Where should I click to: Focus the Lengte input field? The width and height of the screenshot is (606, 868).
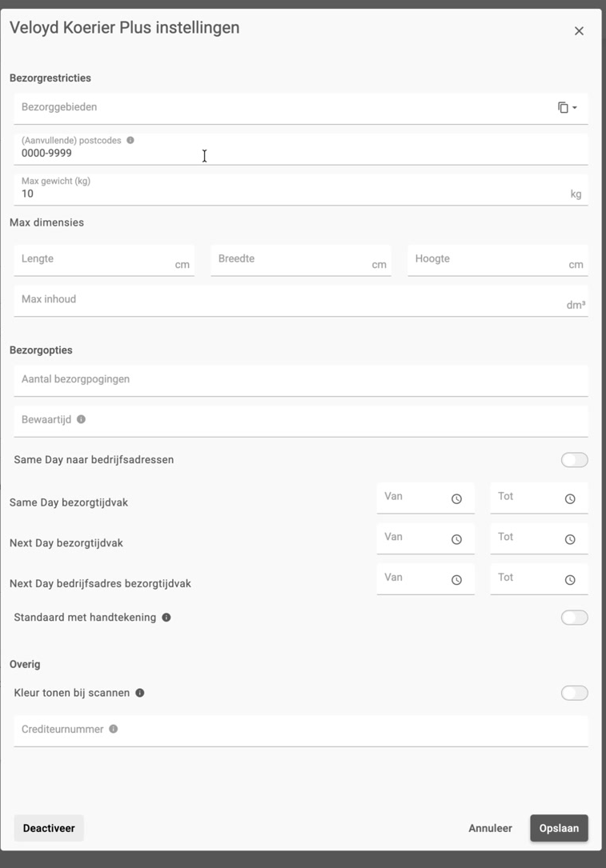pos(104,260)
